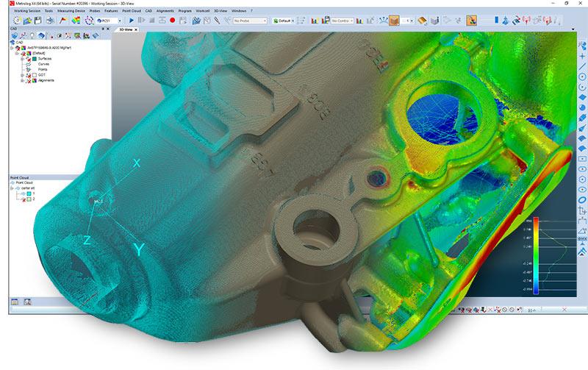This screenshot has height=370, width=588.
Task: Toggle the Surfaces visibility checkbox in CAD tree
Action: click(33, 59)
